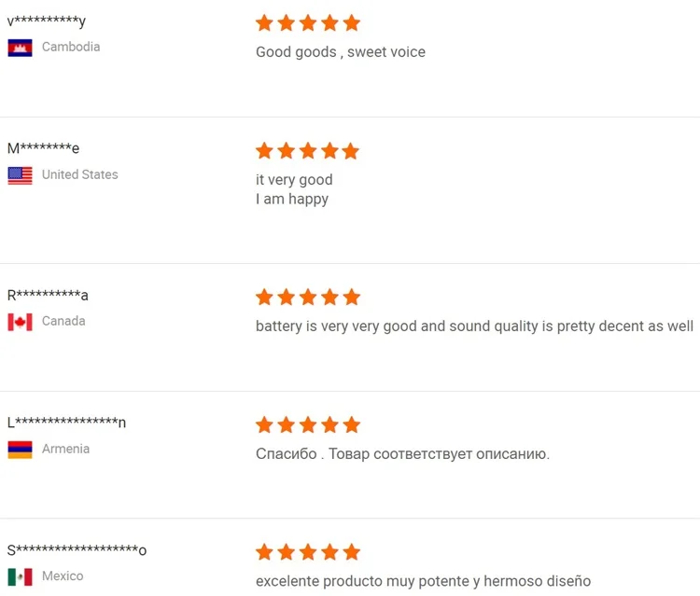Click the United States flag icon
700x596 pixels.
pos(20,175)
